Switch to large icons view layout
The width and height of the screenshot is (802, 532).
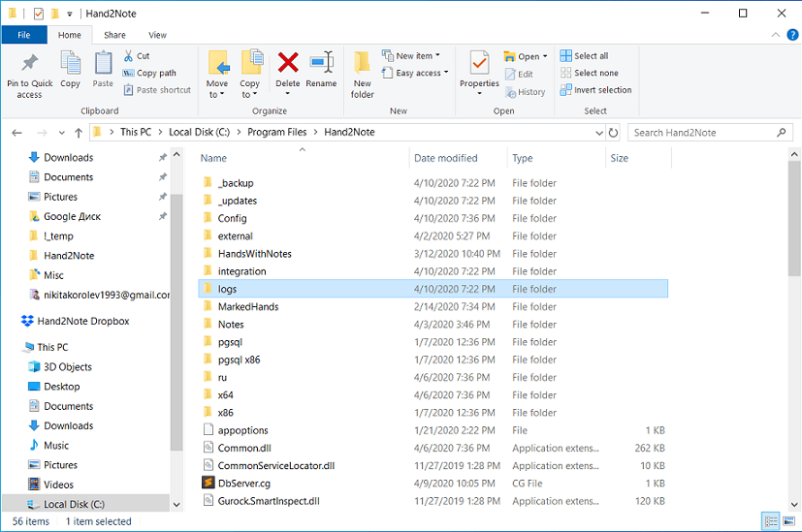point(789,521)
